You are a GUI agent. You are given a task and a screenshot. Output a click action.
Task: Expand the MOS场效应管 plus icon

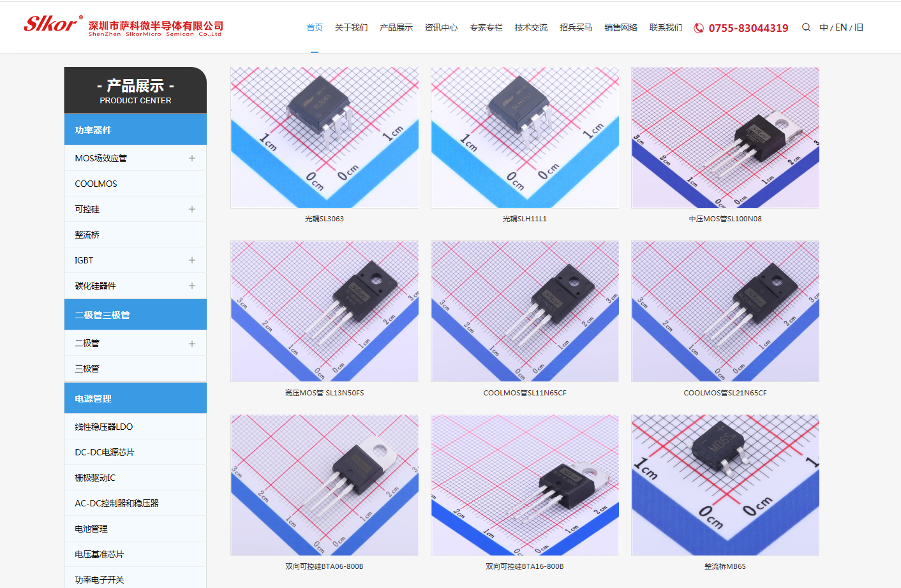(x=192, y=158)
